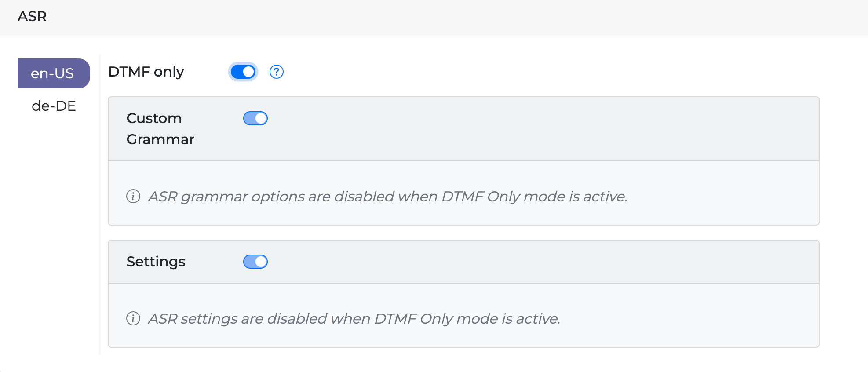Click the ASR grammar options disabled message
Viewport: 868px width, 372px height.
click(387, 196)
